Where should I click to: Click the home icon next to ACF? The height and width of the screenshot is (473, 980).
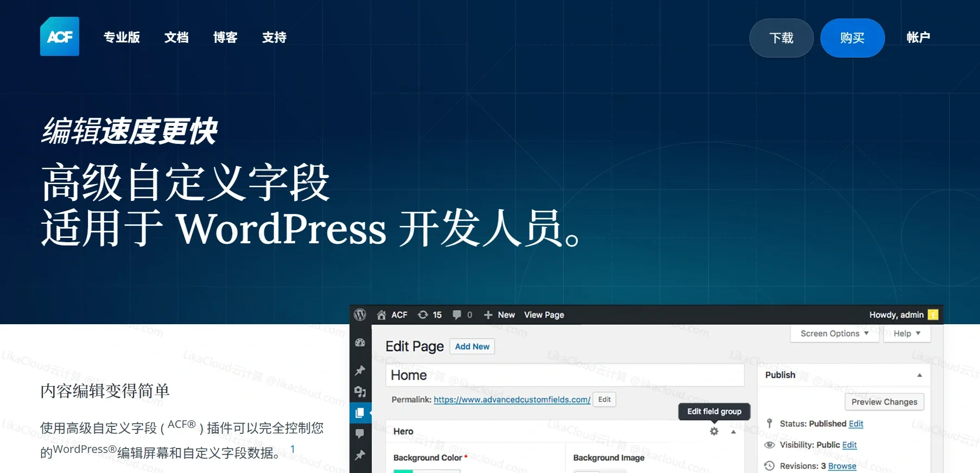coord(381,315)
